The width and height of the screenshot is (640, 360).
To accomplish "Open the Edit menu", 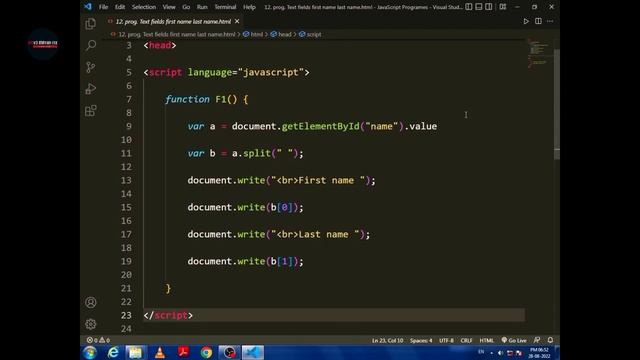I will [120, 7].
